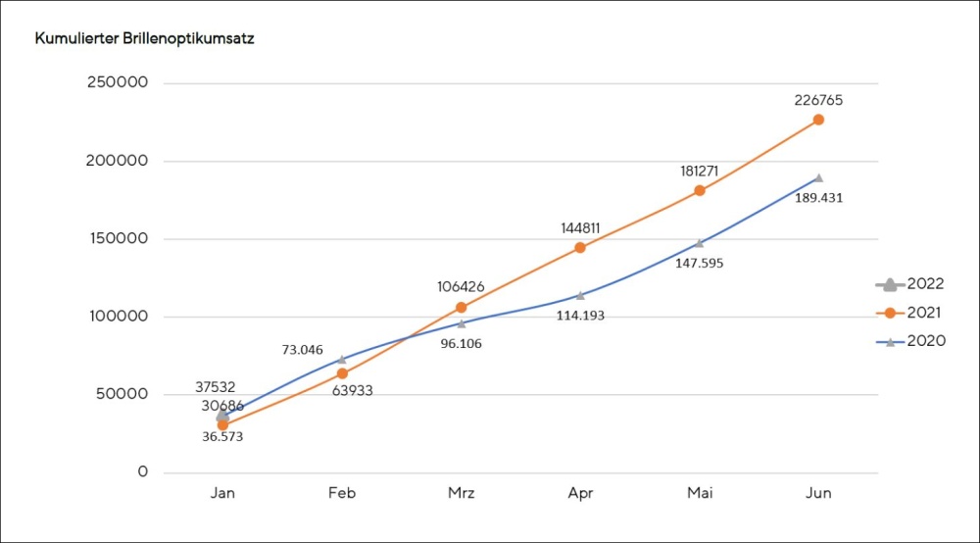
Task: Select the orange 2021 marker at Mai
Action: click(x=700, y=190)
